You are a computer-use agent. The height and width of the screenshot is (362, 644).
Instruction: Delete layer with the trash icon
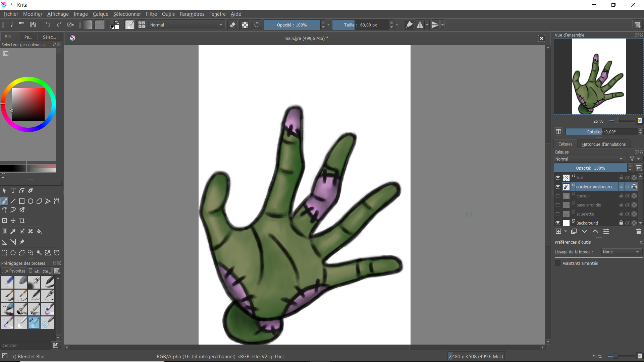[638, 231]
